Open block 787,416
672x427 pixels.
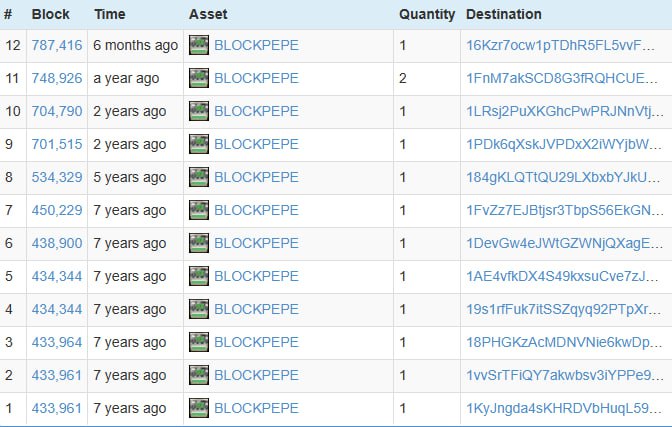pyautogui.click(x=57, y=45)
